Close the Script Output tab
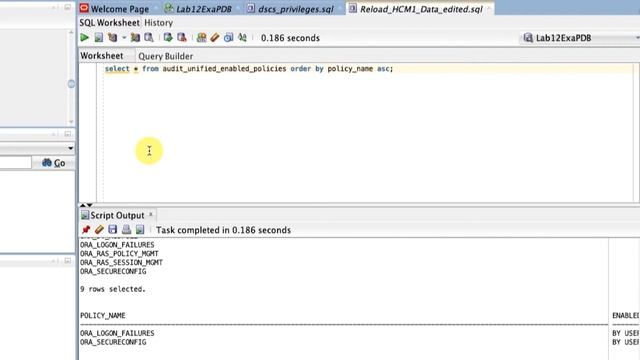The height and width of the screenshot is (360, 640). click(151, 214)
